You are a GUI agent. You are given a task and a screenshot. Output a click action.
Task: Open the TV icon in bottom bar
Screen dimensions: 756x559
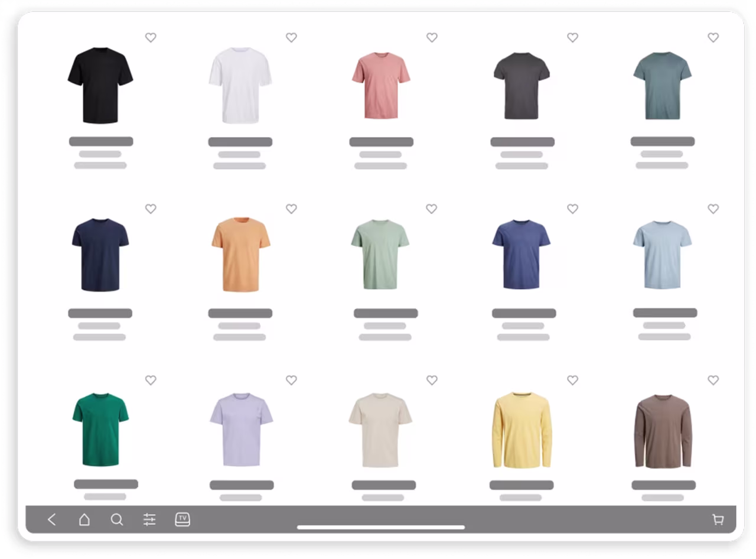point(183,519)
